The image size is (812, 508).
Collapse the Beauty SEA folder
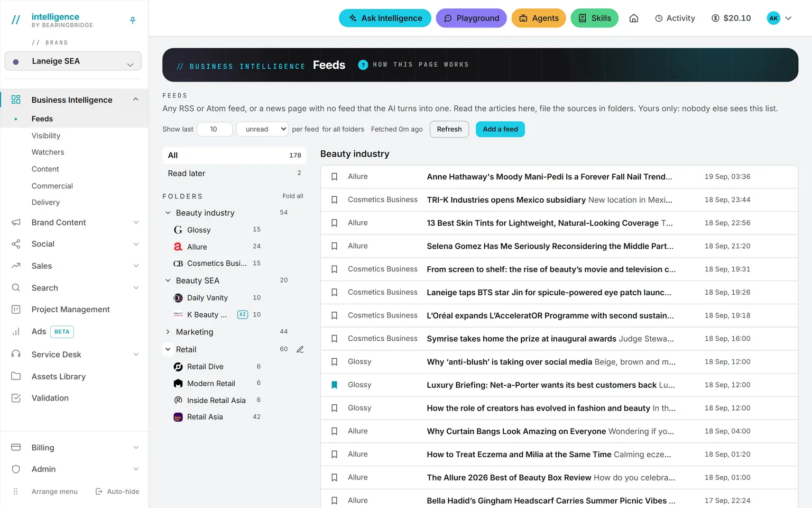[x=168, y=280]
